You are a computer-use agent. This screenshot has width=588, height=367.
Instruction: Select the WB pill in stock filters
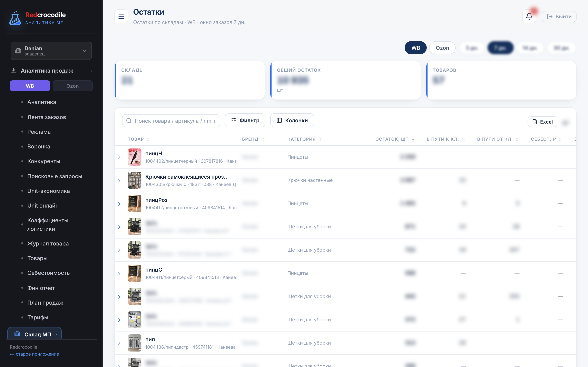[x=415, y=48]
